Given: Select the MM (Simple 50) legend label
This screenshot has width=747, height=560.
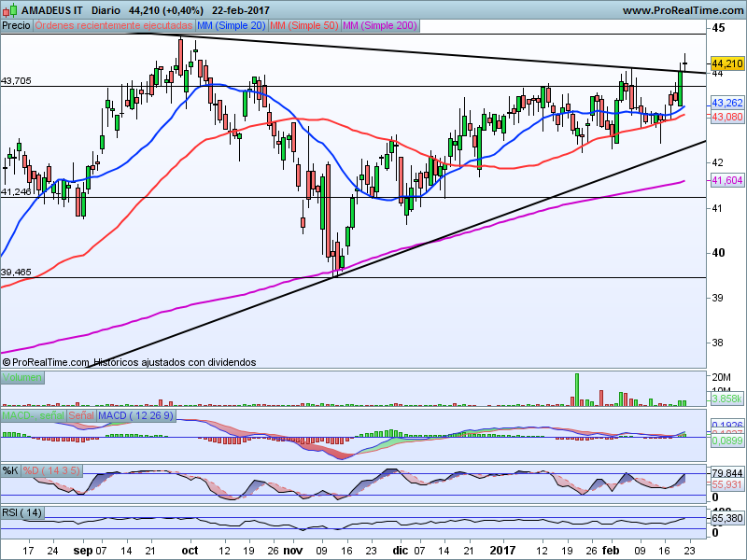Looking at the screenshot, I should click(x=304, y=26).
